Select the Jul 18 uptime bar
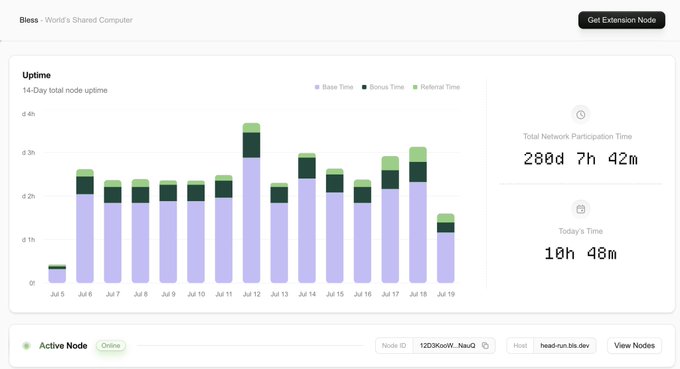This screenshot has width=680, height=369. (x=418, y=215)
